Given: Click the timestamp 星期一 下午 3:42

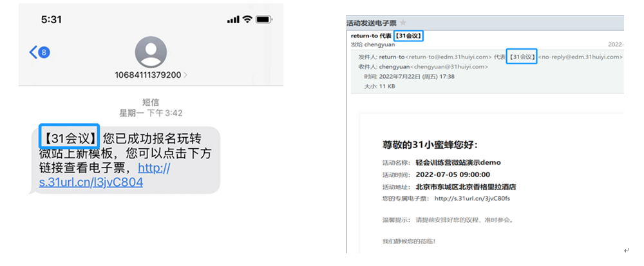Looking at the screenshot, I should [x=151, y=113].
